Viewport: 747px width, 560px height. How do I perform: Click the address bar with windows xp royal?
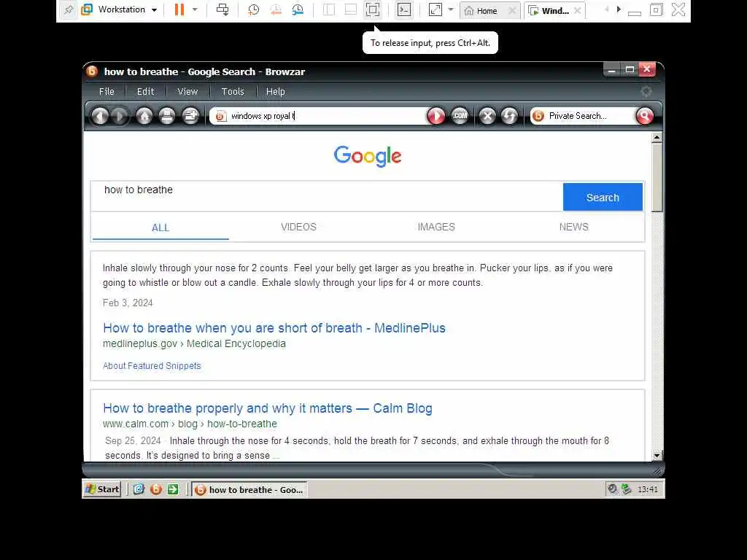(320, 116)
